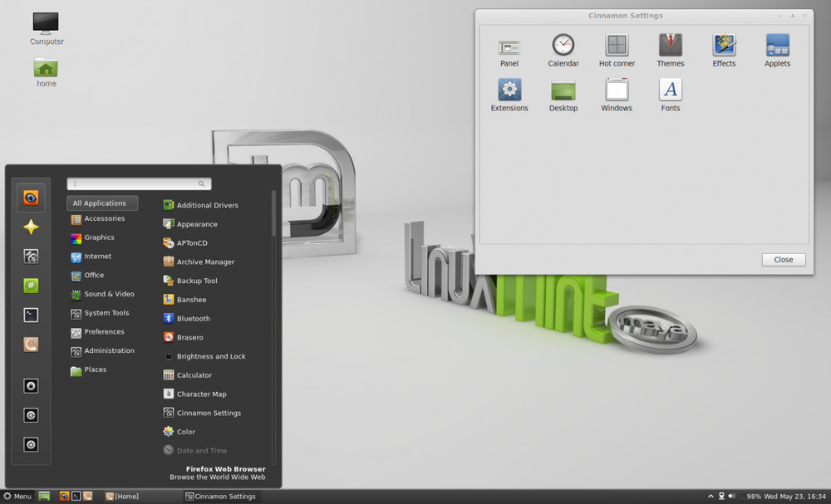Click the application search field
This screenshot has height=504, width=831.
(x=139, y=183)
